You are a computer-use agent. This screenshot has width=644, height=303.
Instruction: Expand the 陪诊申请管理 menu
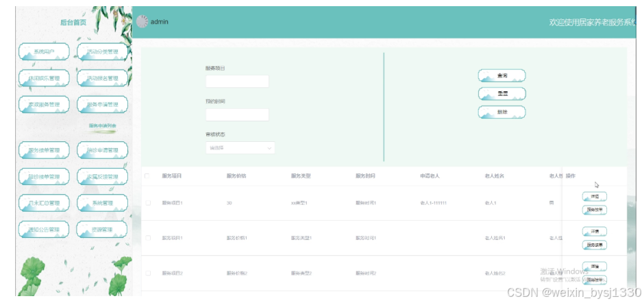pyautogui.click(x=102, y=150)
